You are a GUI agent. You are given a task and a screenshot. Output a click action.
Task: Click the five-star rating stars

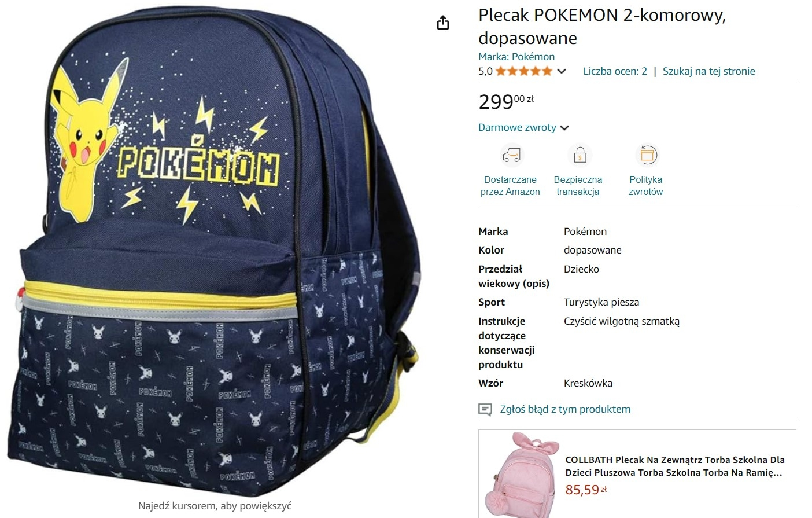pos(524,71)
